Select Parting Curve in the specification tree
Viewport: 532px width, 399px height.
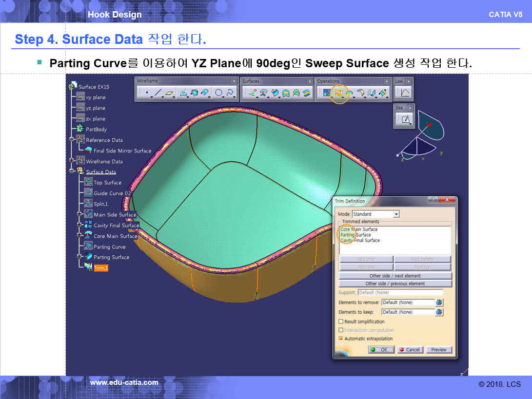[x=109, y=247]
